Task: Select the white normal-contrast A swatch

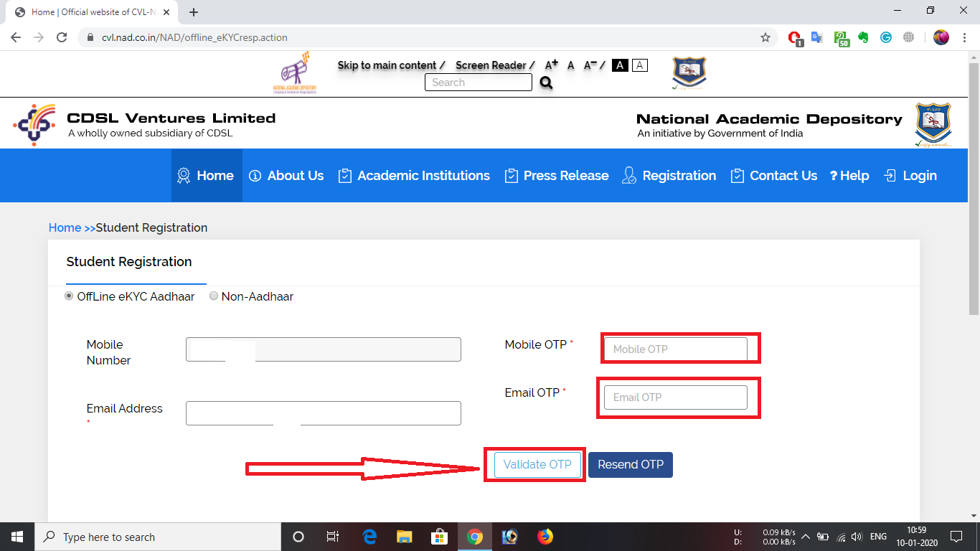Action: click(x=639, y=65)
